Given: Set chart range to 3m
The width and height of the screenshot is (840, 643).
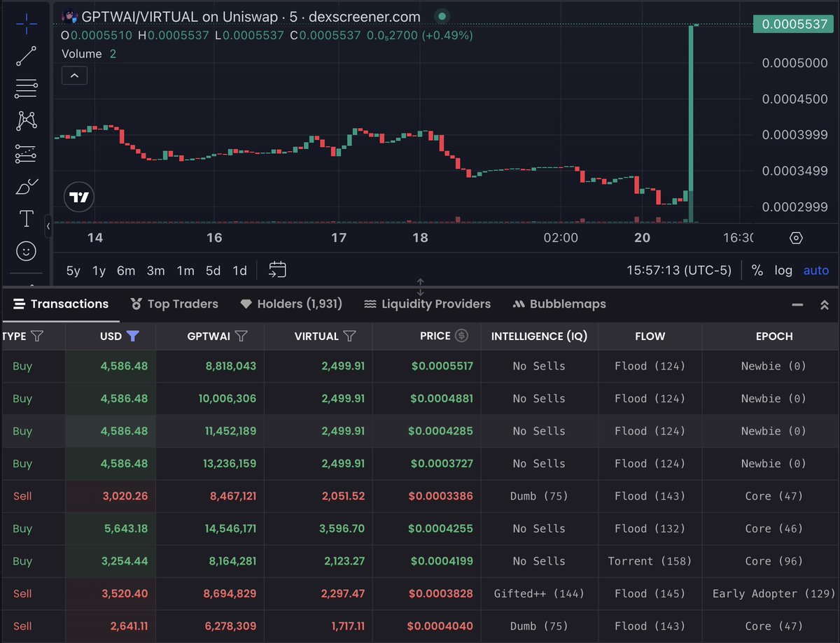Looking at the screenshot, I should (x=155, y=271).
